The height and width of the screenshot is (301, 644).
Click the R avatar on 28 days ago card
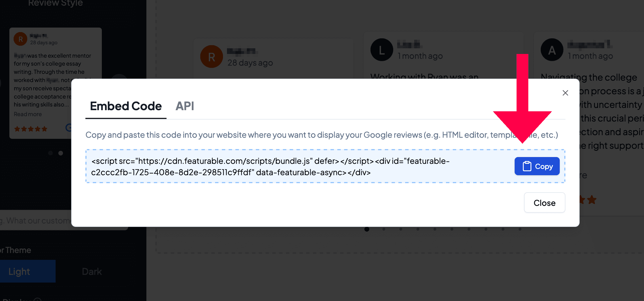pyautogui.click(x=211, y=57)
